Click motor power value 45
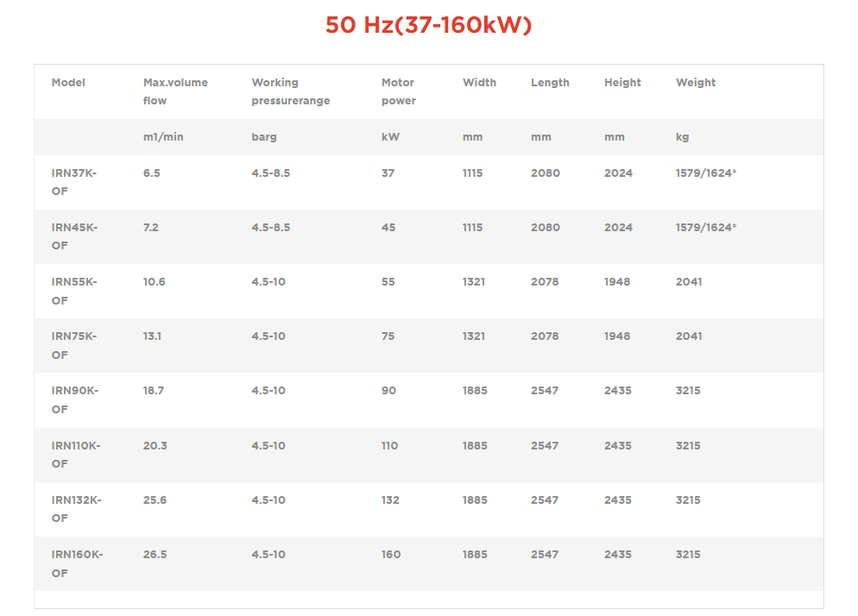Image resolution: width=858 pixels, height=616 pixels. point(388,227)
